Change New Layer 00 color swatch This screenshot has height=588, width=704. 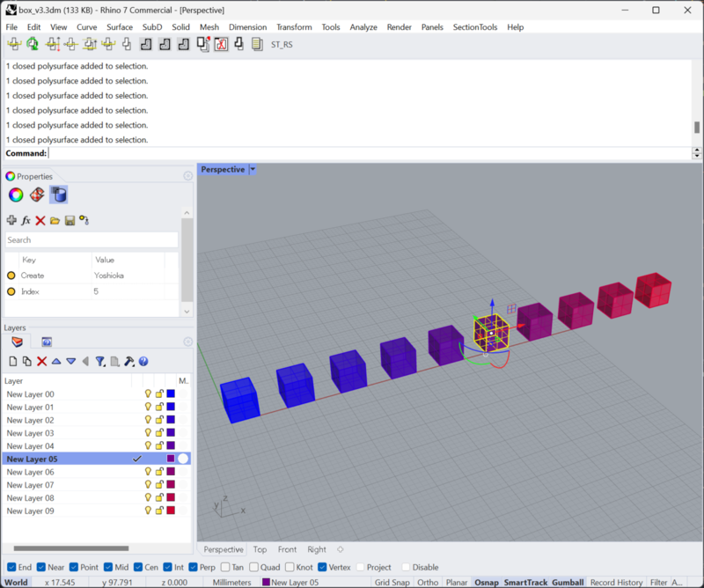click(171, 394)
